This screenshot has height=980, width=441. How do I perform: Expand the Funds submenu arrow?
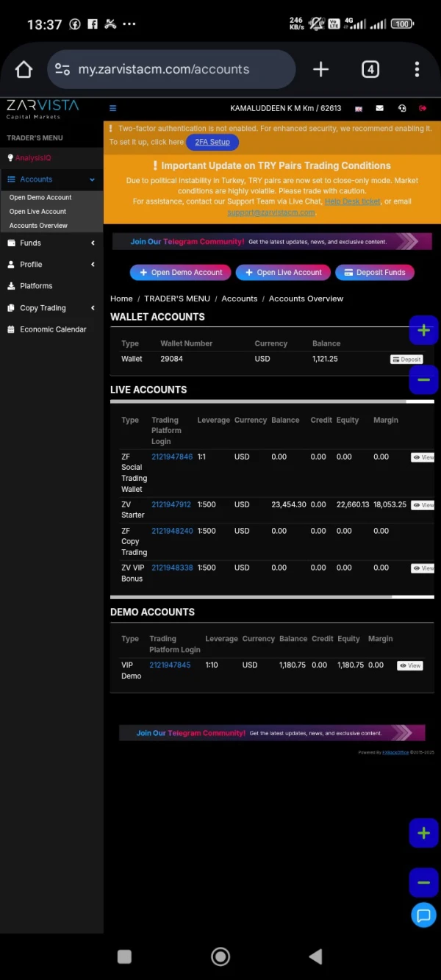coord(93,243)
